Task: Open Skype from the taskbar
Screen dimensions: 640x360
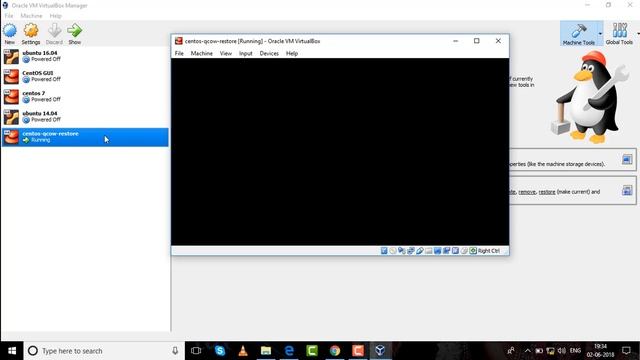Action: coord(220,351)
